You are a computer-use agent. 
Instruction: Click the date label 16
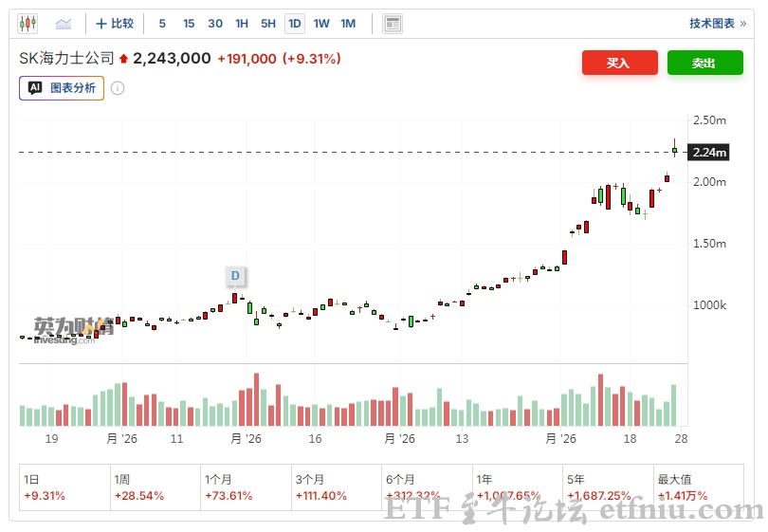[x=315, y=438]
